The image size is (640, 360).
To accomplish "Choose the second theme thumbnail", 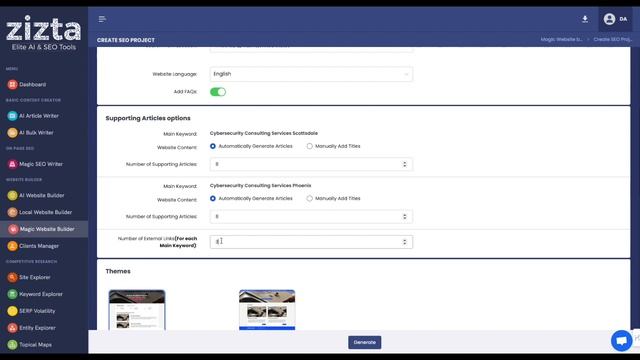I will pyautogui.click(x=267, y=310).
